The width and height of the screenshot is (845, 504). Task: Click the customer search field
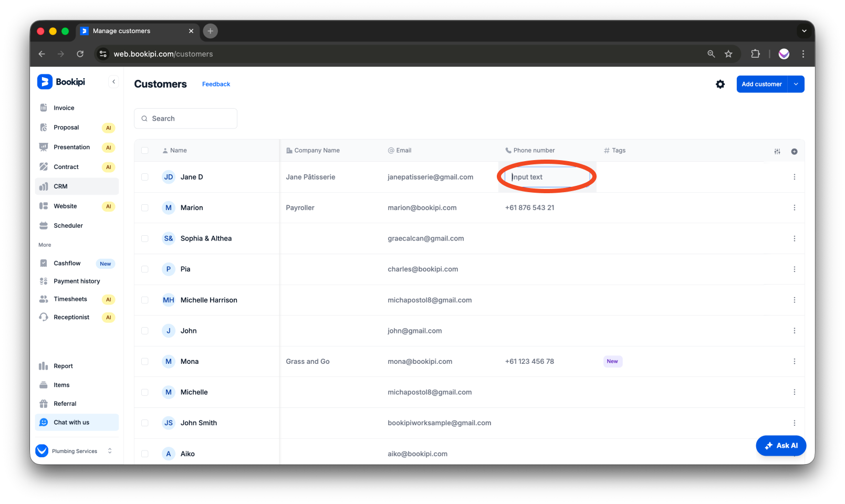pos(185,118)
